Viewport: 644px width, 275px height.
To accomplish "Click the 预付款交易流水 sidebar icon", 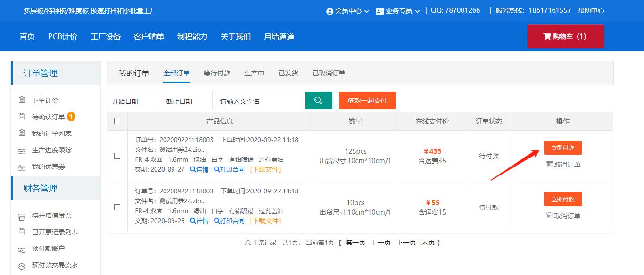I will 22,266.
